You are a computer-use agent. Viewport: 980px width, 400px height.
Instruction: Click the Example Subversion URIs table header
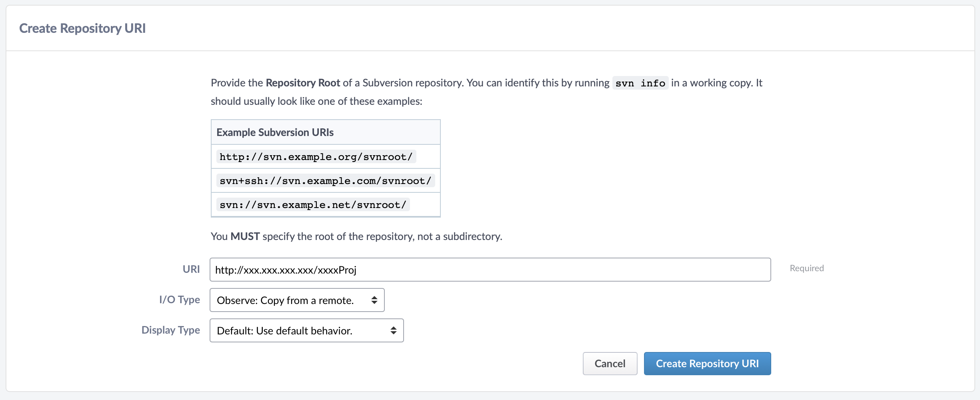pyautogui.click(x=326, y=132)
